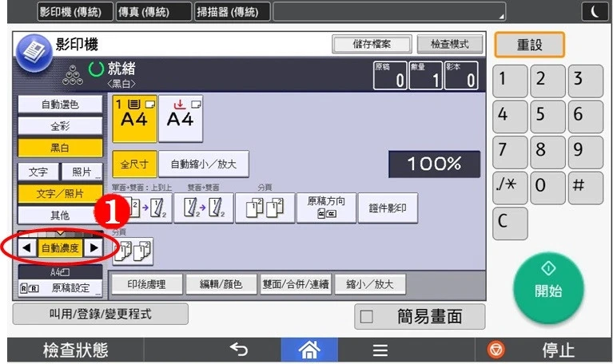613x364 pixels.
Task: Choose 文字 original type
Action: pos(38,172)
